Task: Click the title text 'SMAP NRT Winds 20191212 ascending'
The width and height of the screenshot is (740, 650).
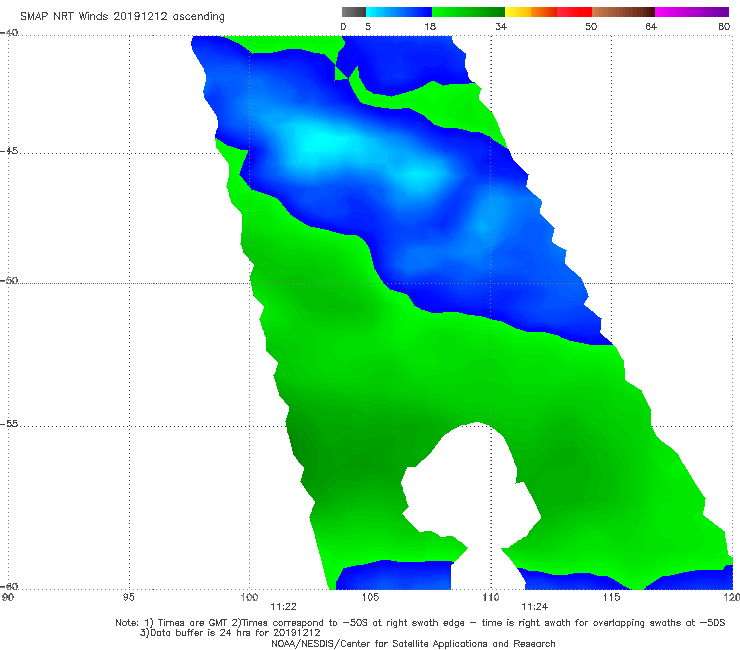Action: (122, 16)
